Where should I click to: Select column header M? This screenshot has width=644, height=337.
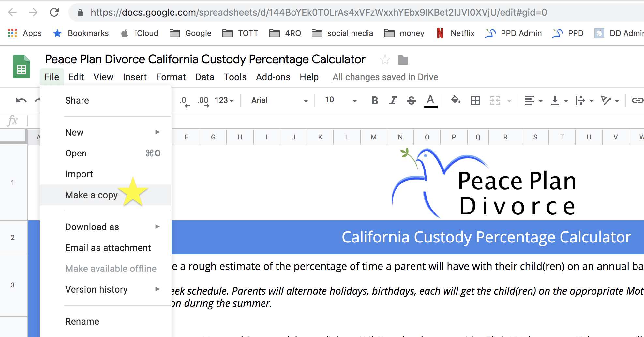click(x=374, y=137)
